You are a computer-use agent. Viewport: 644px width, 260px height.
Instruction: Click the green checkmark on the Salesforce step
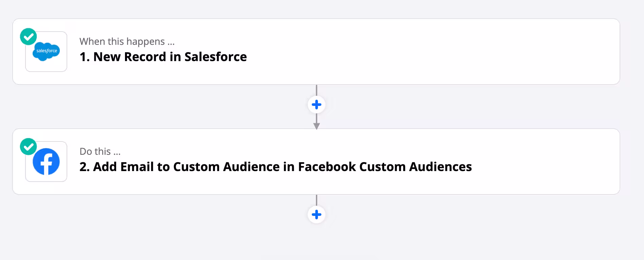(28, 37)
